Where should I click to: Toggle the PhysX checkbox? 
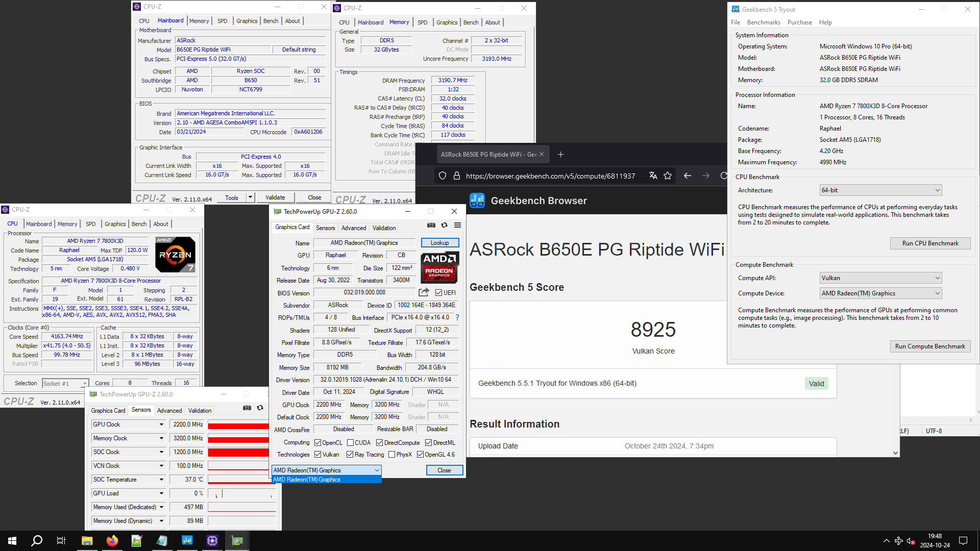click(x=391, y=455)
